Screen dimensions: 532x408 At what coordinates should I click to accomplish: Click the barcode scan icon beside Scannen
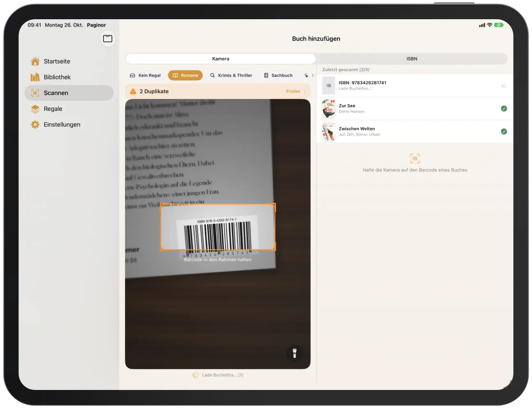click(35, 93)
